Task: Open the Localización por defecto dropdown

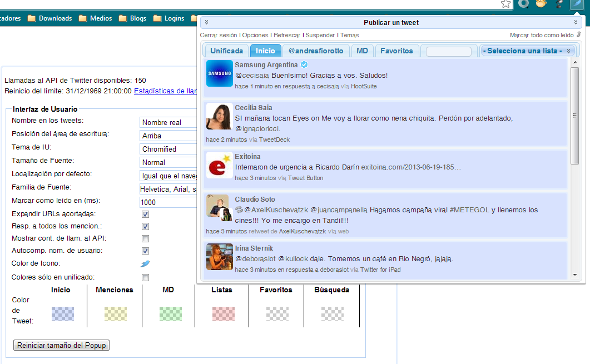Action: pos(168,176)
